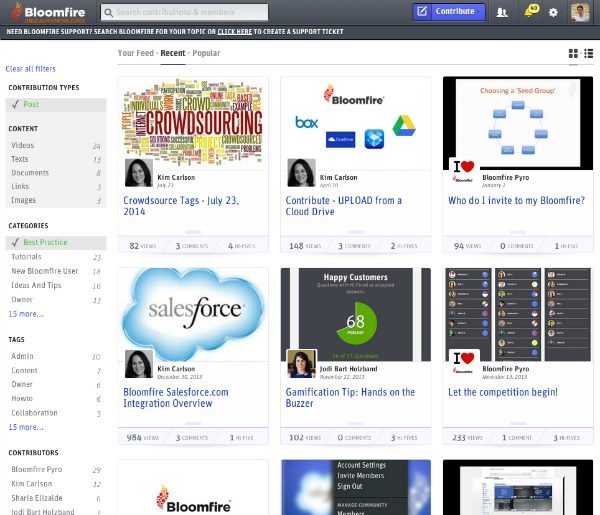Click the leaderboard thumbnail on competition card
The image size is (600, 515).
point(518,315)
